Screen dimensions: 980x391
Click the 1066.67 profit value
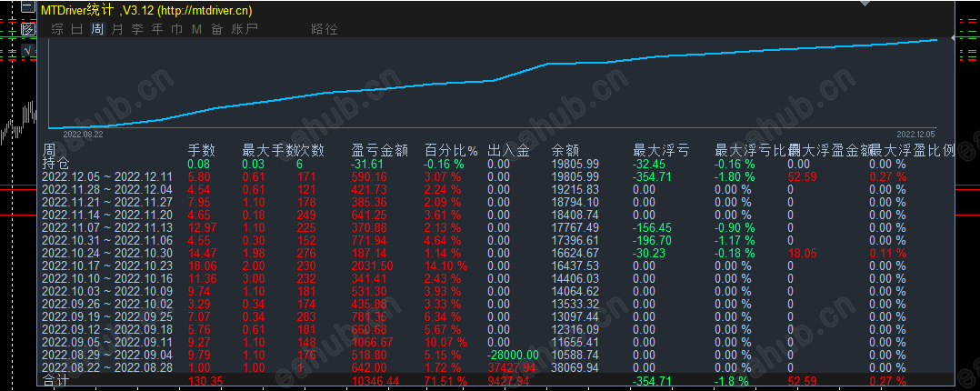click(373, 343)
